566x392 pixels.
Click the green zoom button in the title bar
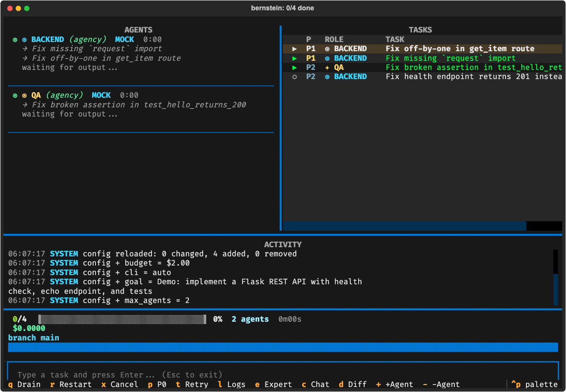click(x=27, y=8)
